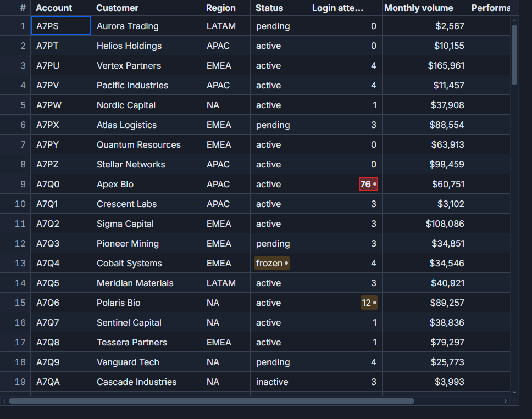Select row number 13 header

(15, 263)
